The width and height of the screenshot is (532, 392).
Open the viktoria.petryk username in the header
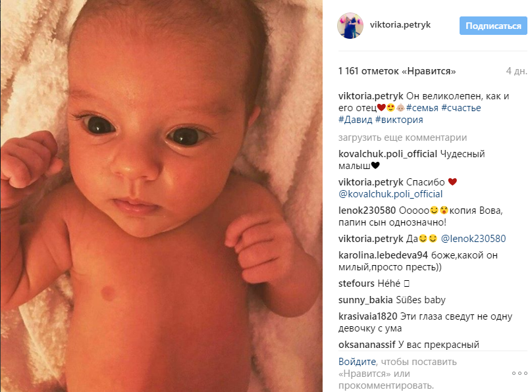(x=400, y=25)
